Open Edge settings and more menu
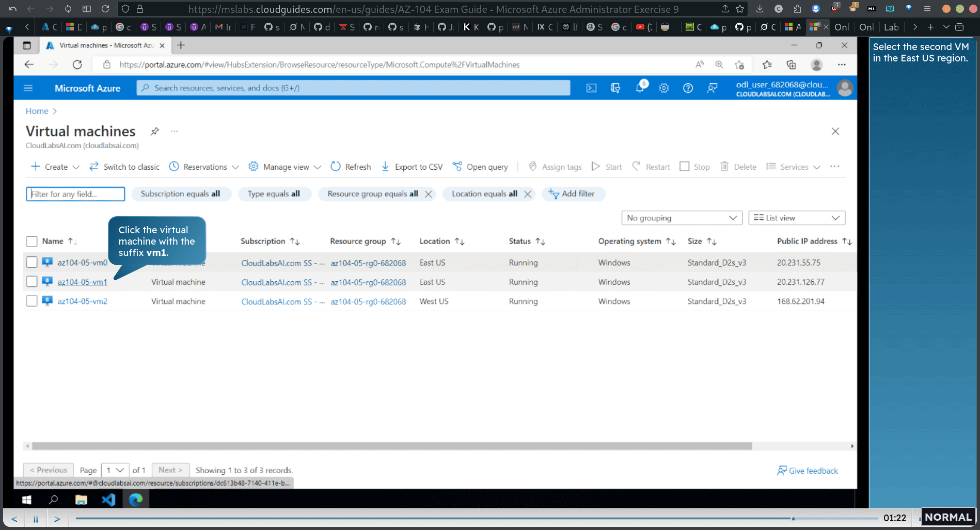 pos(842,65)
